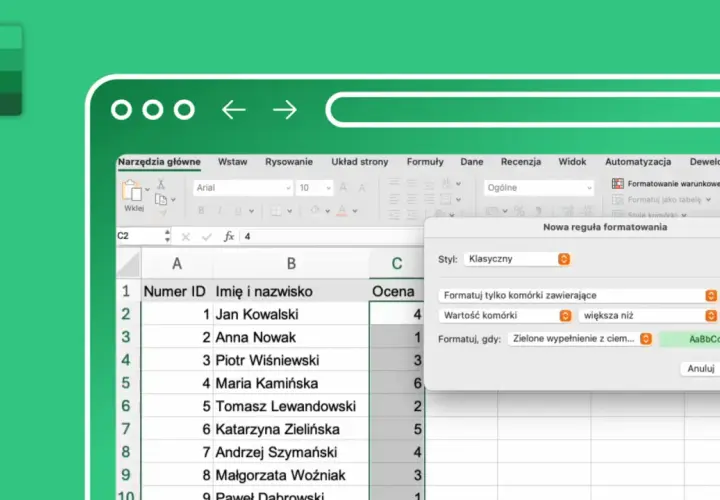Click the Wklej paste icon
720x500 pixels.
(132, 190)
